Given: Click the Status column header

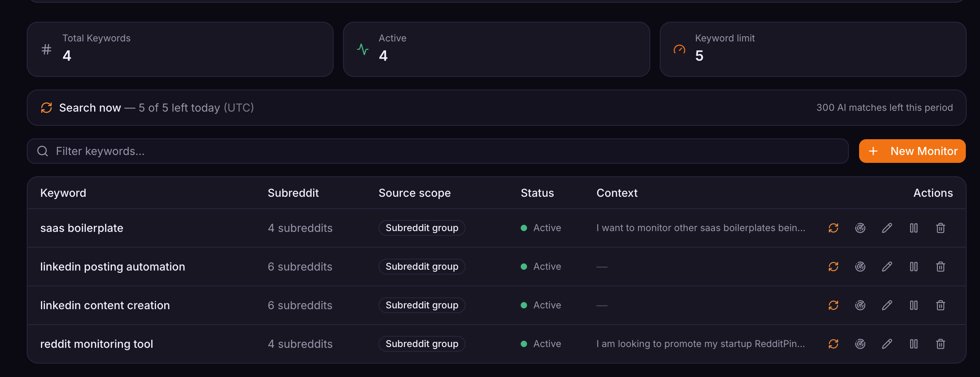Looking at the screenshot, I should [537, 193].
